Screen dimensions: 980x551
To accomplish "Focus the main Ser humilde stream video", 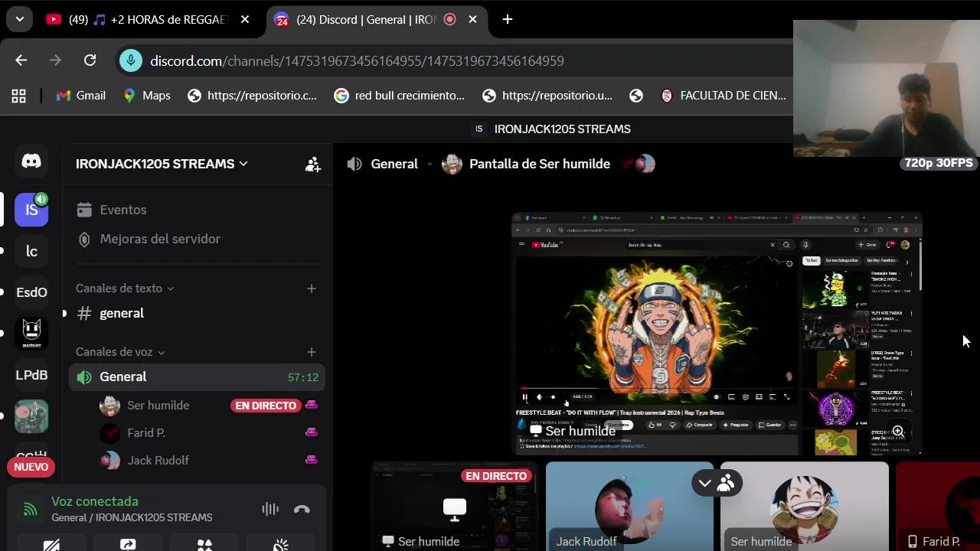I will pos(717,334).
